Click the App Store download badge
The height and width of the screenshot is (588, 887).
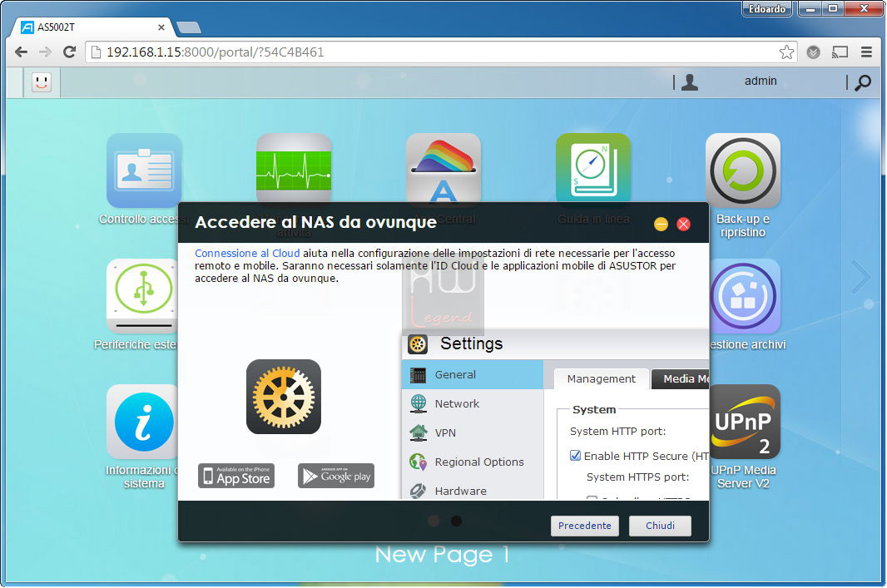click(x=236, y=476)
